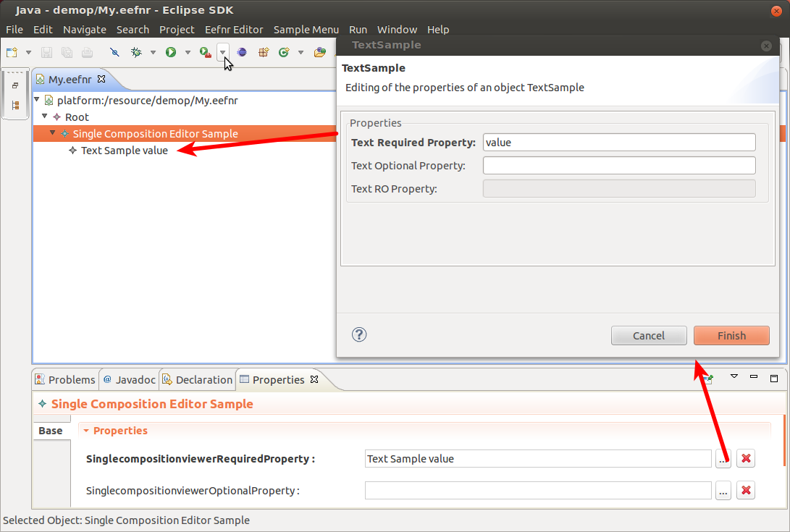Click Finish in the TextSample dialog
This screenshot has width=790, height=532.
(x=731, y=336)
